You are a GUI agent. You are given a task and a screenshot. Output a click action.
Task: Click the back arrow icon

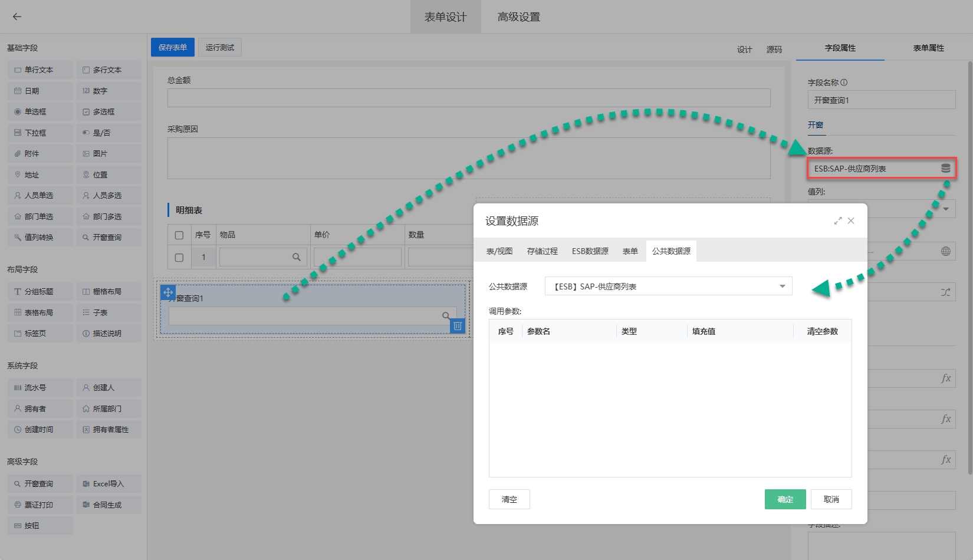[17, 17]
